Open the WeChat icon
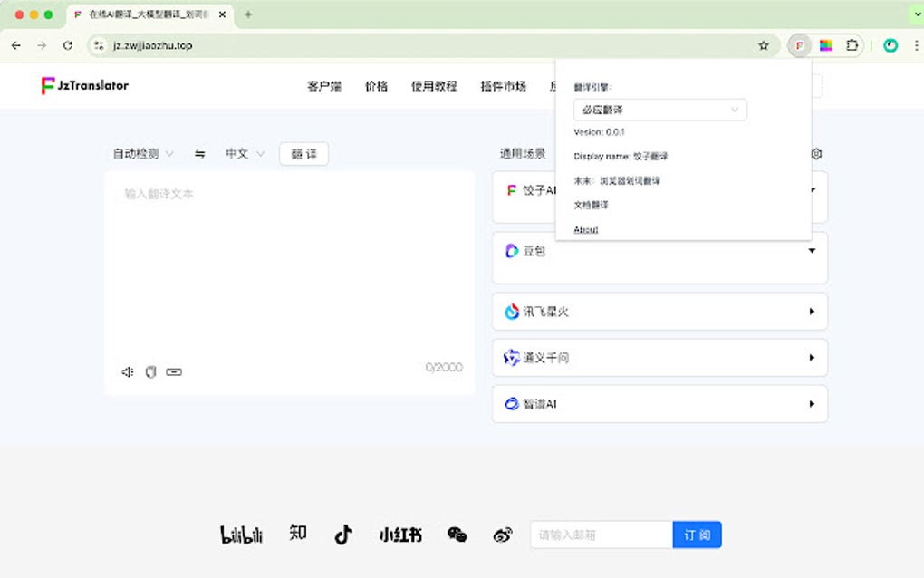The height and width of the screenshot is (578, 924). click(x=457, y=535)
